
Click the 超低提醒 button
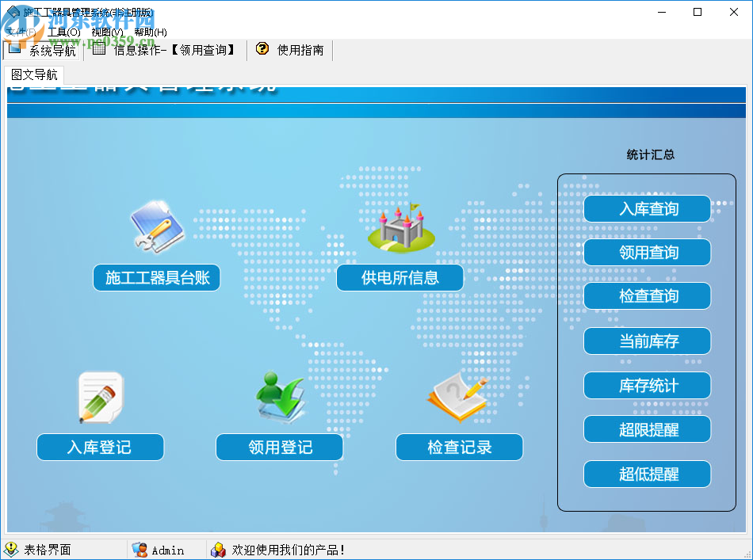[648, 474]
